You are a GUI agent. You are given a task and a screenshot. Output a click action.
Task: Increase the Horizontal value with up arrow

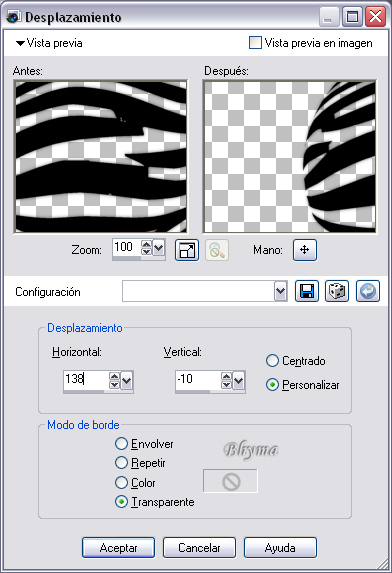tap(114, 376)
